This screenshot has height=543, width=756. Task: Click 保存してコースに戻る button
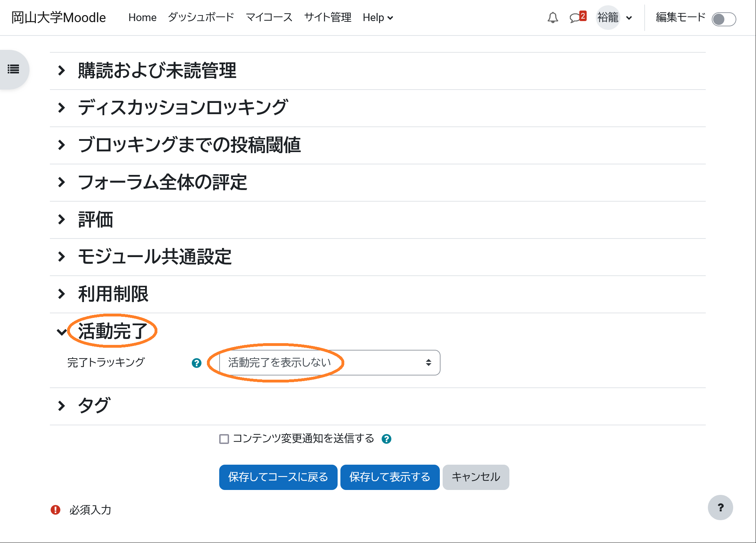tap(278, 477)
